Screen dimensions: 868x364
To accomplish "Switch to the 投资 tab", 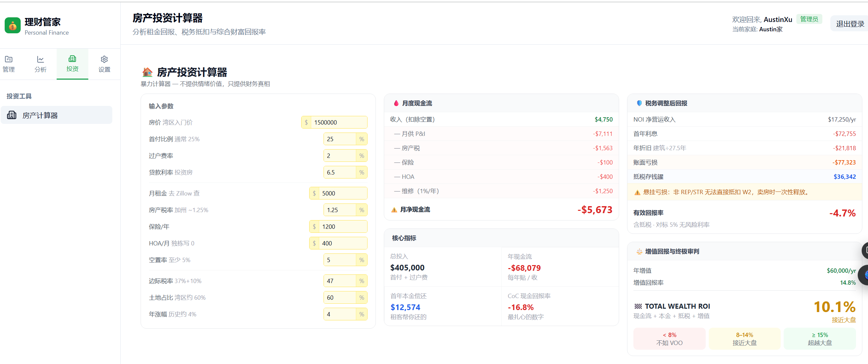I will (72, 64).
